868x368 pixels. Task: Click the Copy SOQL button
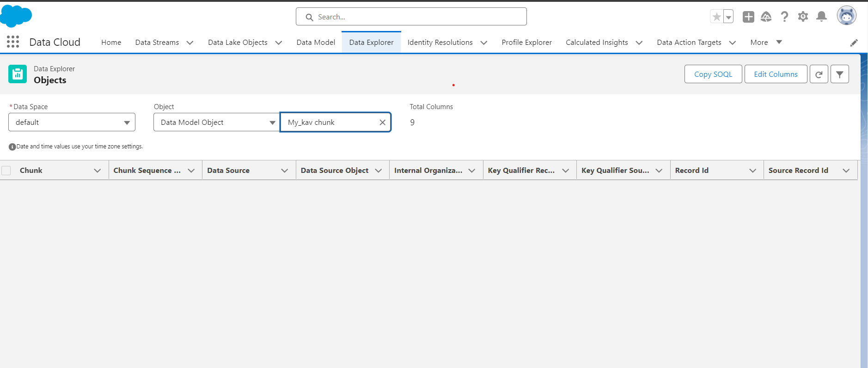pyautogui.click(x=713, y=74)
